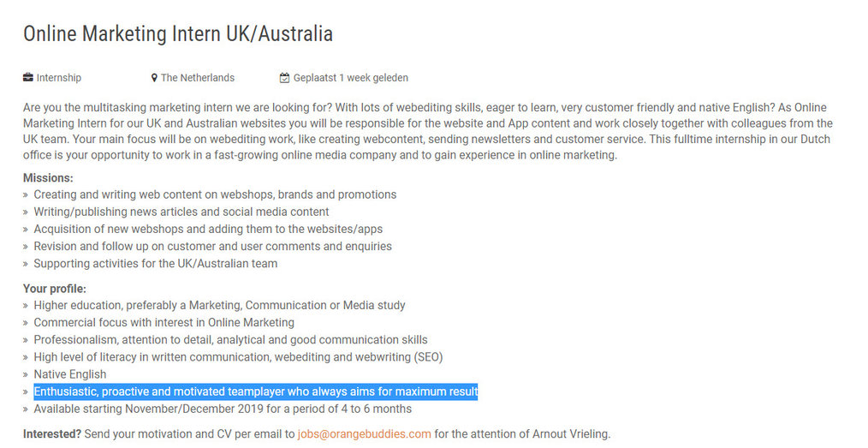This screenshot has width=868, height=448.
Task: Click the highlighted Enthusiastic teamplayer line
Action: pos(256,391)
